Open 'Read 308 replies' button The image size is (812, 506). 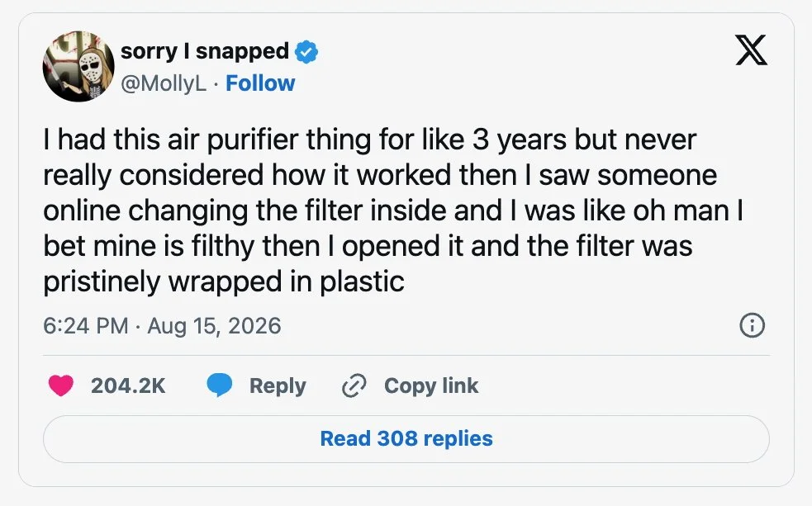tap(406, 439)
